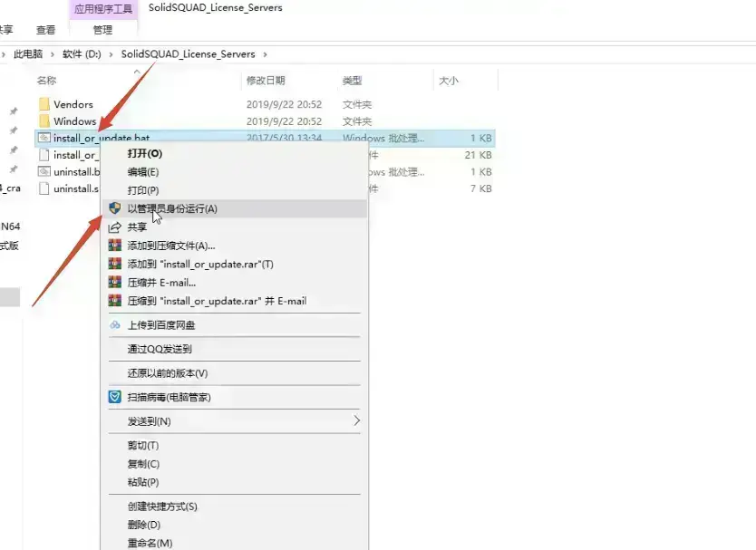Open the 发送到(N) submenu arrow
This screenshot has width=756, height=550.
357,420
